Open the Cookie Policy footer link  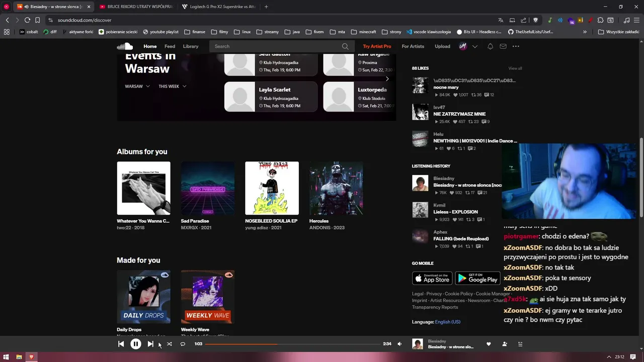pos(459,294)
